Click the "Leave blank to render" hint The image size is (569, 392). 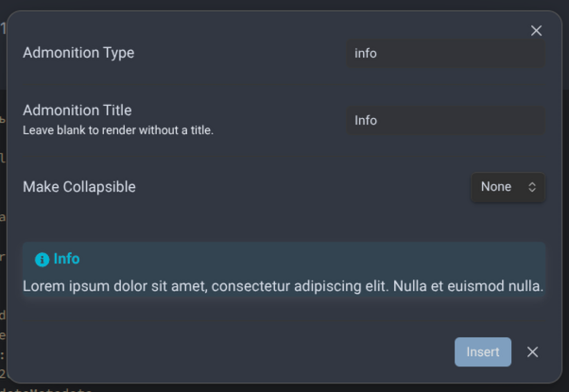coord(118,130)
